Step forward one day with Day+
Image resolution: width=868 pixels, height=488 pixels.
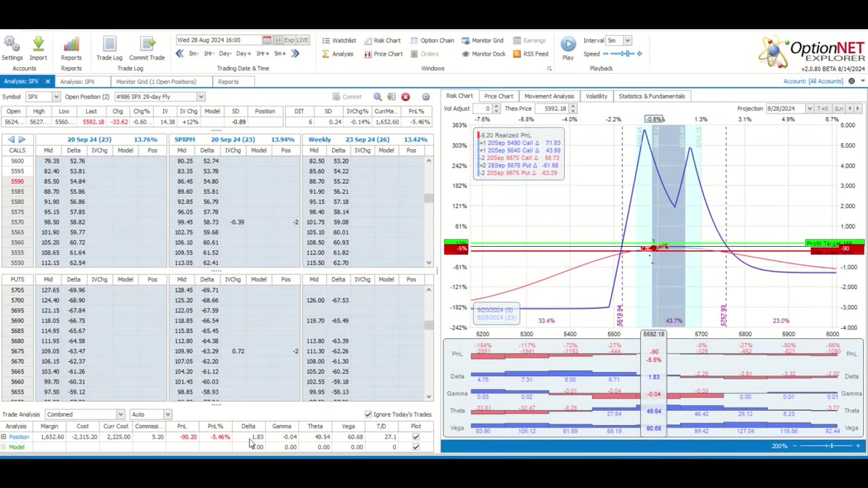click(243, 54)
